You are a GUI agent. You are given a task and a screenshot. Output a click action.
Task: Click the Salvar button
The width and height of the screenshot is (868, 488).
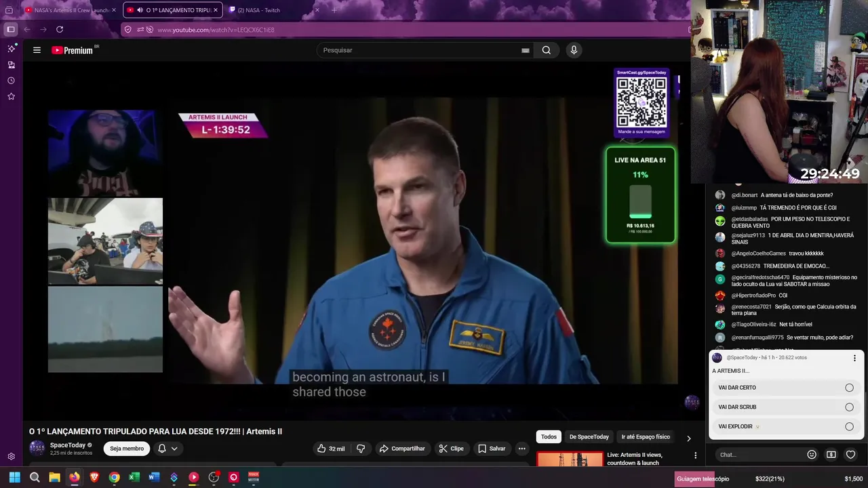pyautogui.click(x=492, y=449)
